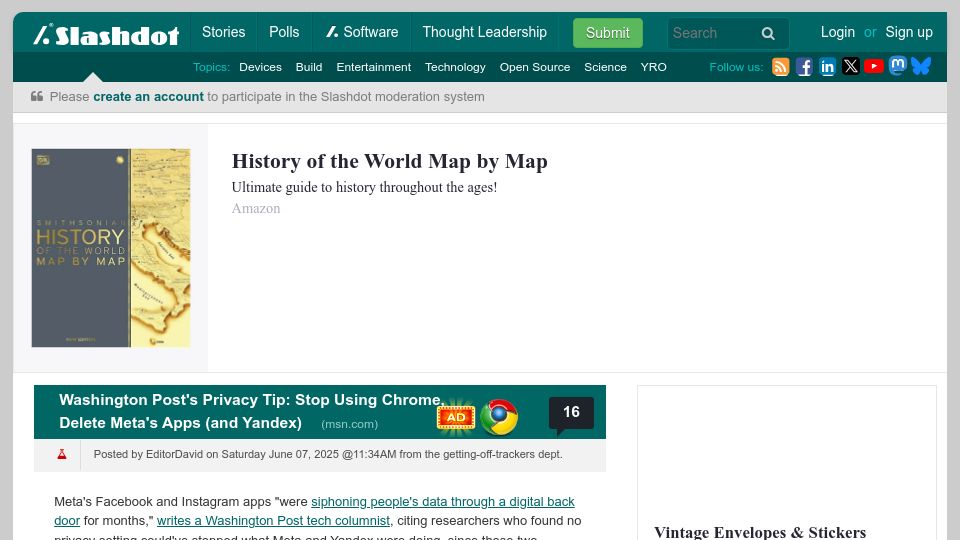Select the Technology topic
The height and width of the screenshot is (540, 960).
coord(455,67)
